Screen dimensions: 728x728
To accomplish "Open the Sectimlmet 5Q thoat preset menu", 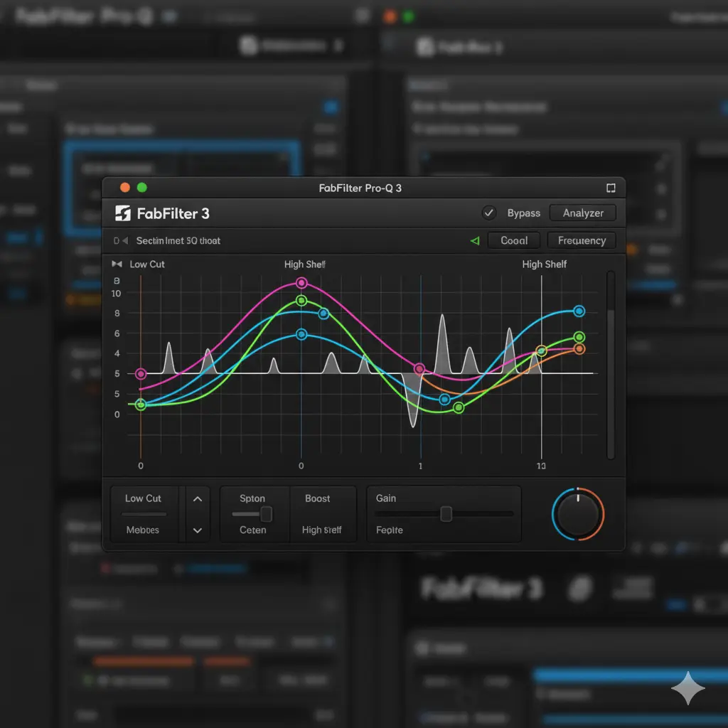I will click(x=178, y=241).
